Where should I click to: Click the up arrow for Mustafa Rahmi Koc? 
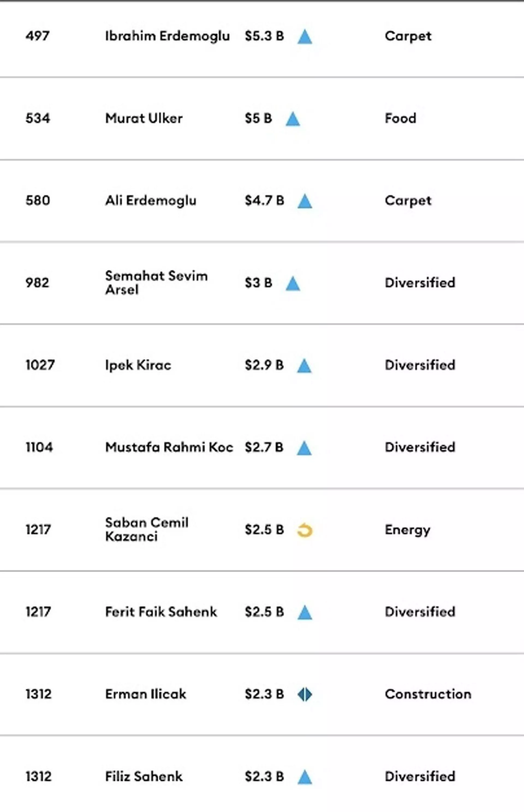(x=304, y=448)
